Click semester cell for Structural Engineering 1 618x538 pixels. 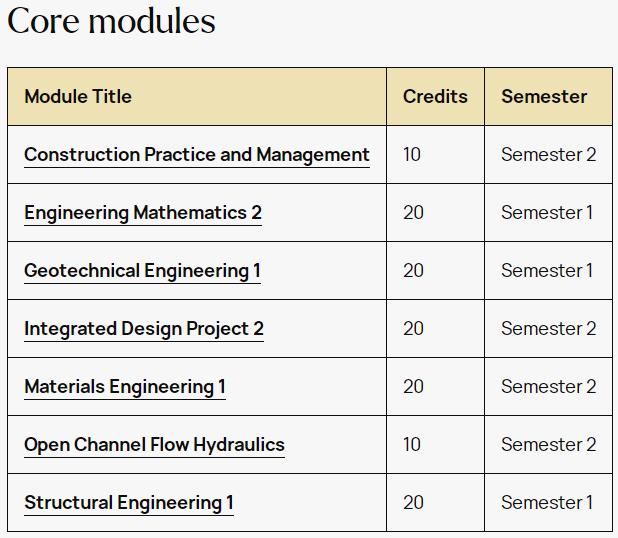(547, 502)
